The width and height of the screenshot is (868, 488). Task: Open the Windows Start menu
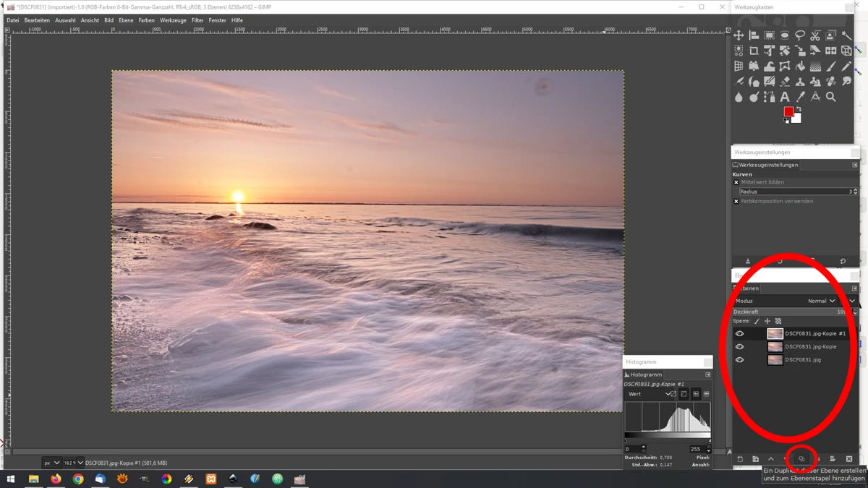pos(11,479)
